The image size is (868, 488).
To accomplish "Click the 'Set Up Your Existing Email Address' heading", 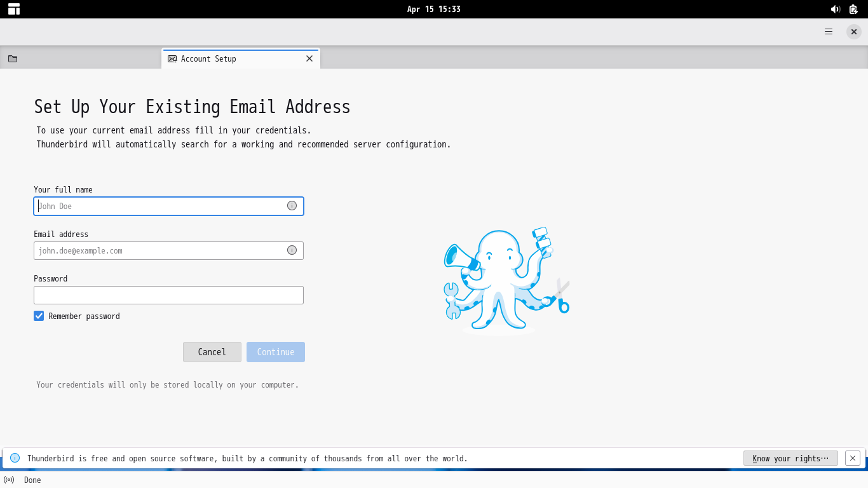I will click(192, 107).
